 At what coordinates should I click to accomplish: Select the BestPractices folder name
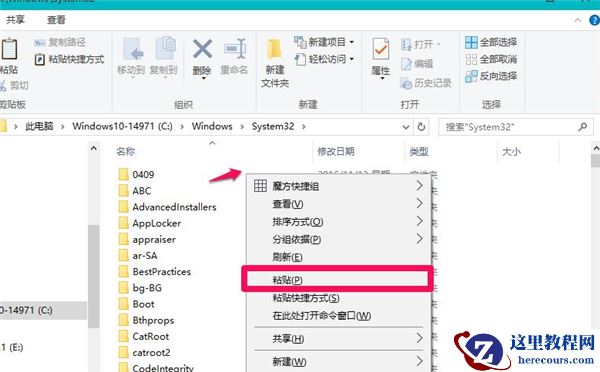(x=161, y=272)
